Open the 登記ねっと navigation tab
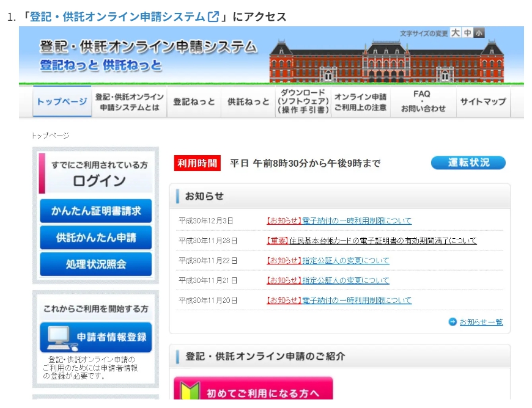532x408 pixels. [194, 102]
